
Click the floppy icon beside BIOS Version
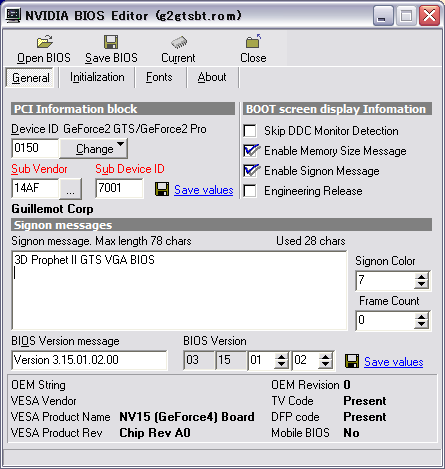pyautogui.click(x=352, y=361)
